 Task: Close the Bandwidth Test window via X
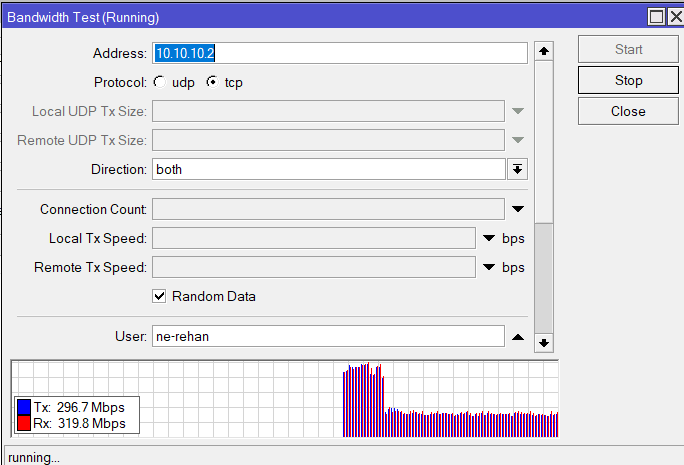point(676,17)
